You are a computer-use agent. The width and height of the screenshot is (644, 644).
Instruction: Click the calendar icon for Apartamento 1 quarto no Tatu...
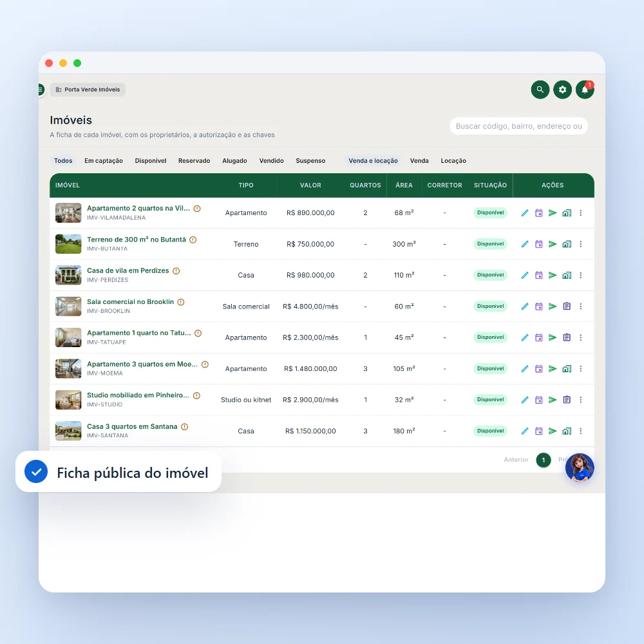(538, 337)
